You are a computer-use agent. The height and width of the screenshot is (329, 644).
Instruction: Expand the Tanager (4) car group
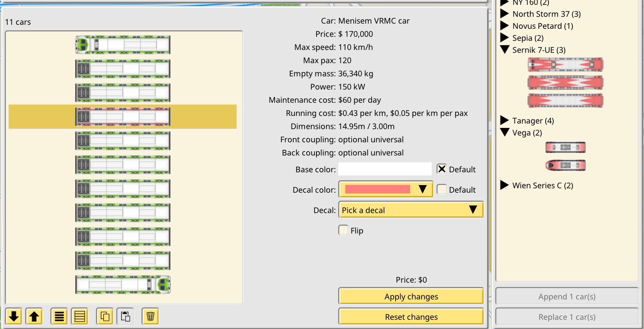(505, 121)
